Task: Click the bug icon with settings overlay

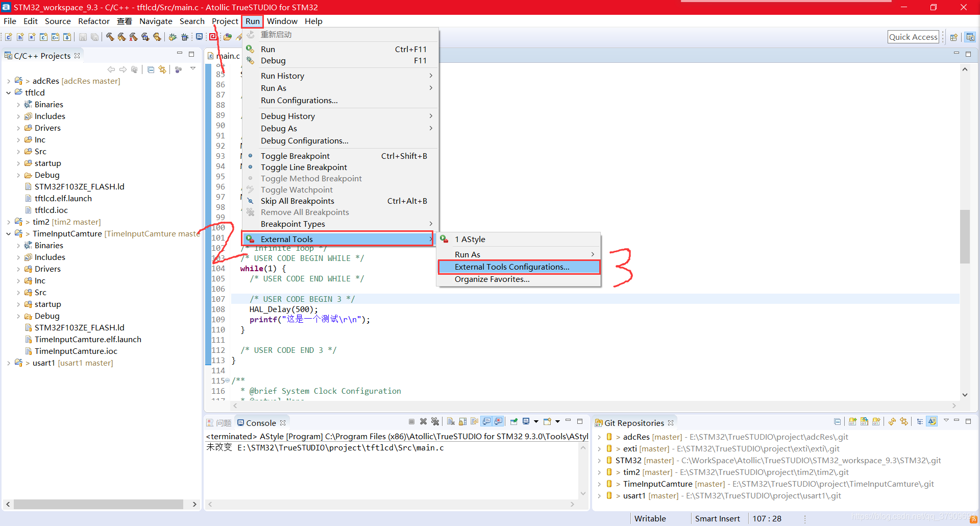Action: click(185, 37)
